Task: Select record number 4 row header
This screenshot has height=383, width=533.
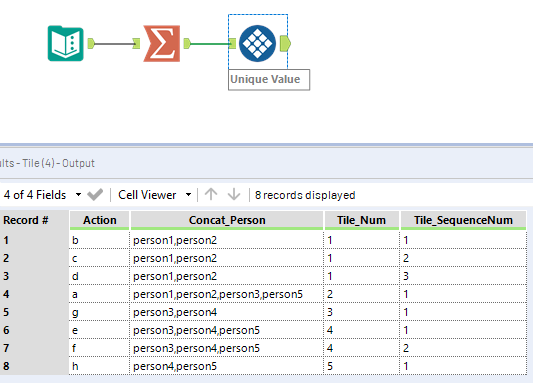Action: 34,294
